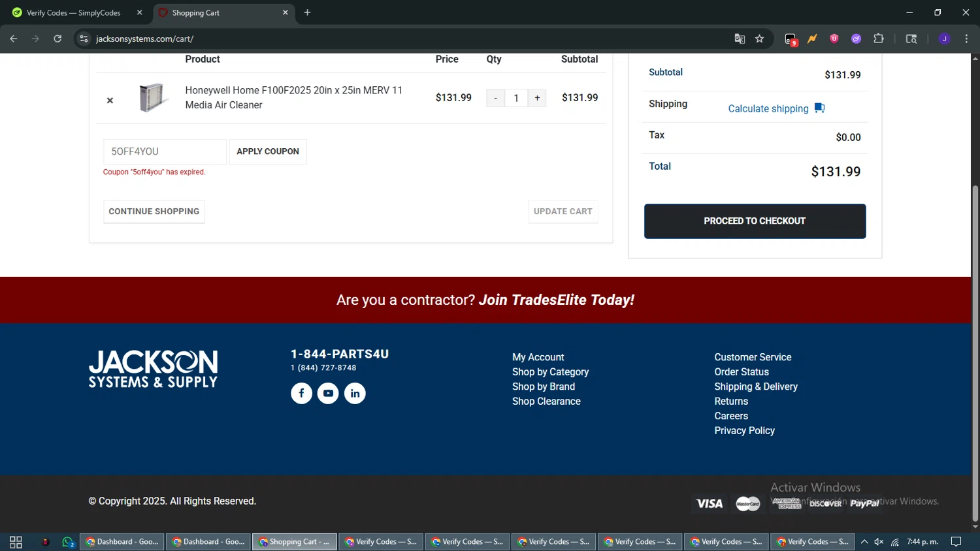Click the Apply Coupon button
The height and width of the screenshot is (551, 980).
[268, 151]
